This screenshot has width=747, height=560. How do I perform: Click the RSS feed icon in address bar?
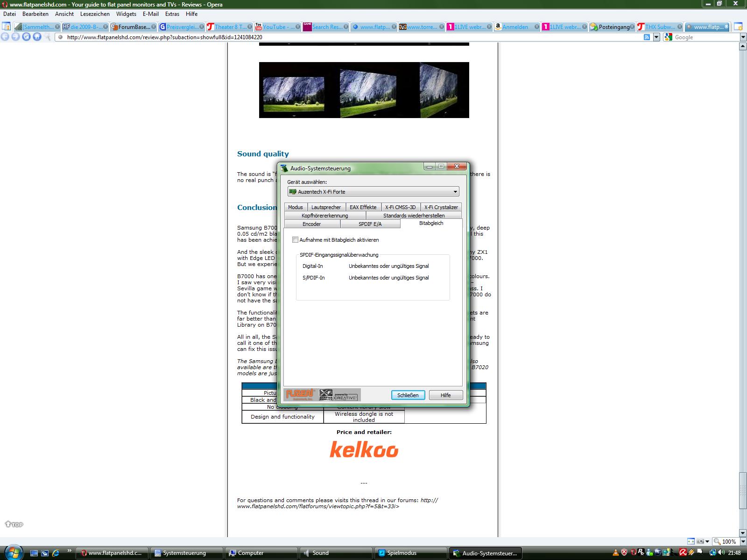click(x=647, y=37)
